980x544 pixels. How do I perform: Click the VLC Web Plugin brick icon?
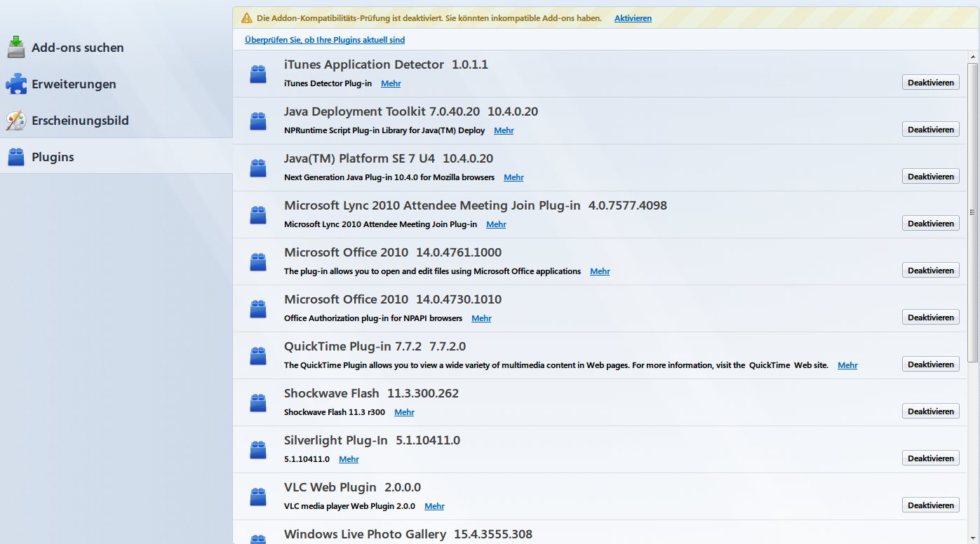[258, 496]
